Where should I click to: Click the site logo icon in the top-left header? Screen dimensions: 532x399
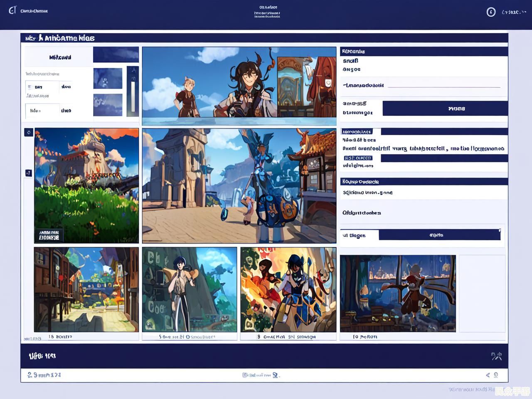click(x=12, y=10)
